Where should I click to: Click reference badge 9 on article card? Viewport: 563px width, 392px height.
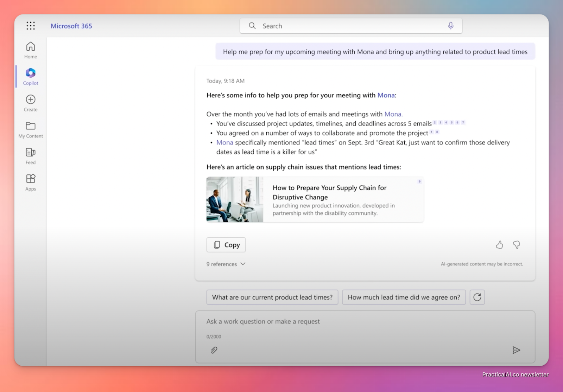point(419,181)
